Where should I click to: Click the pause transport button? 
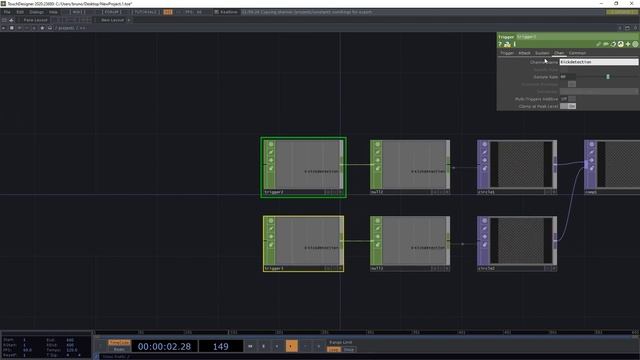[264, 346]
